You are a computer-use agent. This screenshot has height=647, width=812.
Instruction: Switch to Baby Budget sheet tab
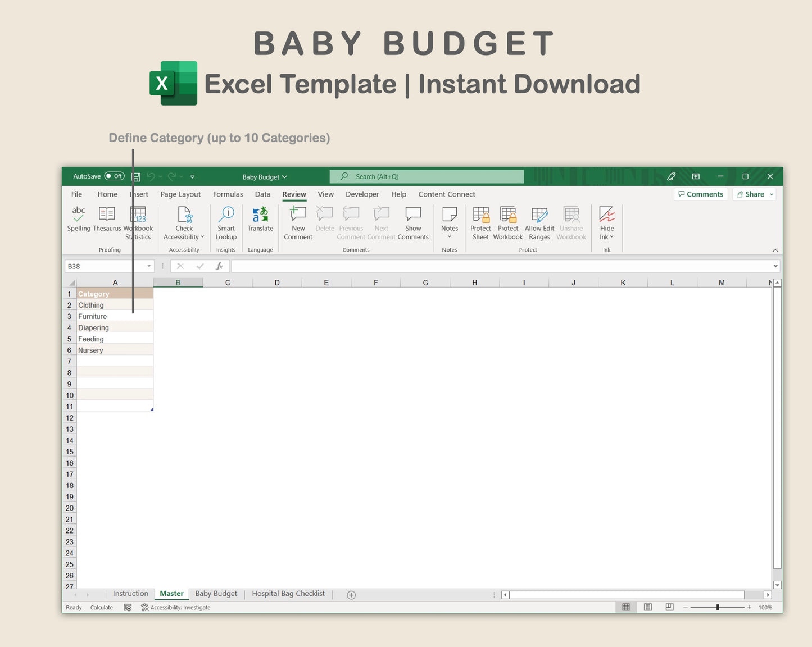coord(216,594)
